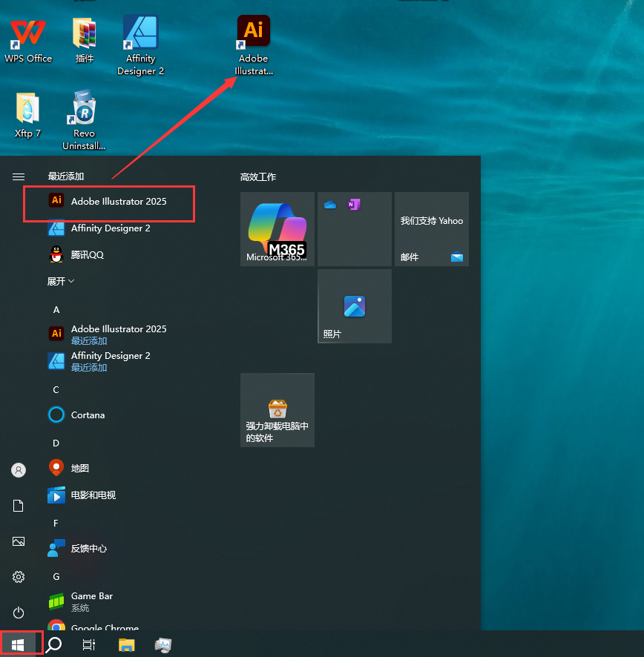The height and width of the screenshot is (657, 644).
Task: Open Cortana from the app list
Action: pos(88,415)
